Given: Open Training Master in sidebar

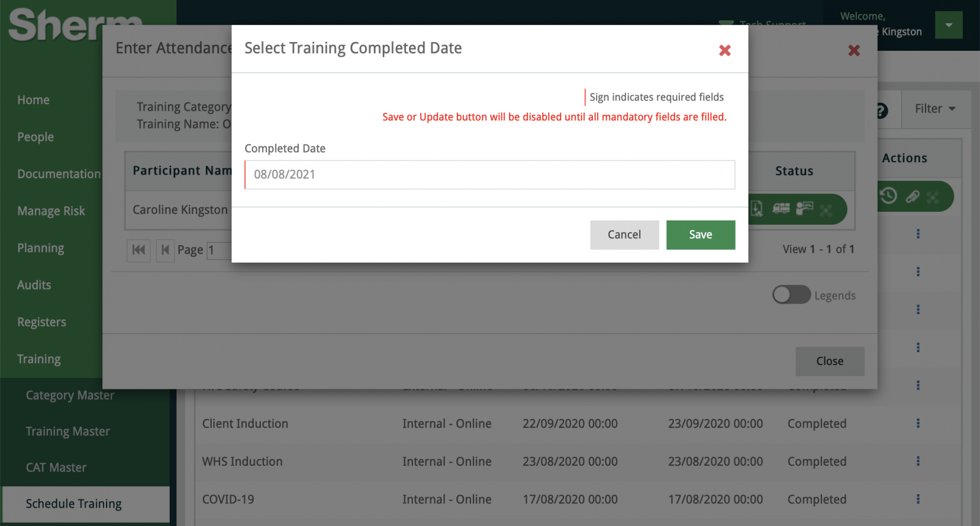Looking at the screenshot, I should pyautogui.click(x=67, y=432).
